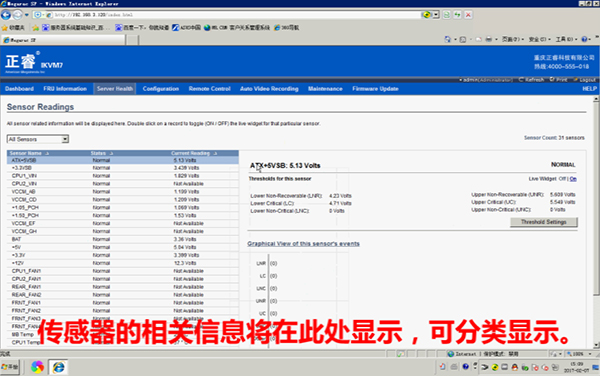This screenshot has height=376, width=600.
Task: Open the recent pages dropdown next to Forward
Action: click(x=26, y=15)
